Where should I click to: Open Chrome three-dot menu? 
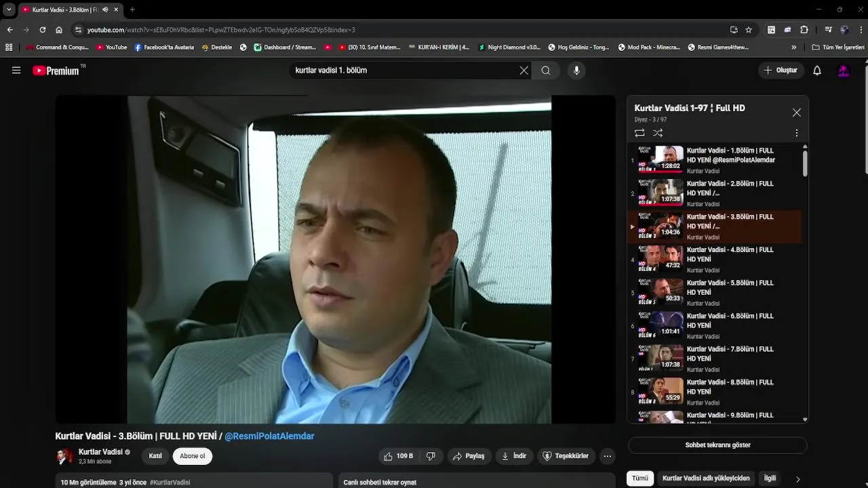[861, 30]
